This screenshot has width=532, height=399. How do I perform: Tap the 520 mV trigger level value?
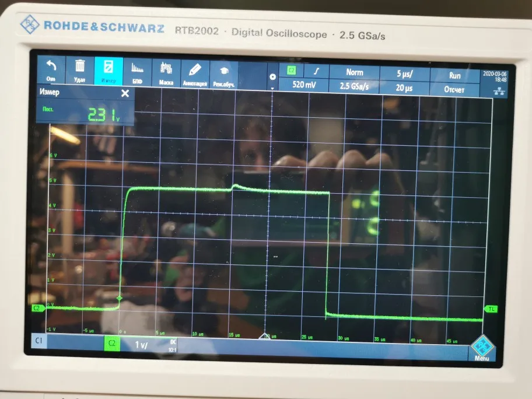(304, 85)
